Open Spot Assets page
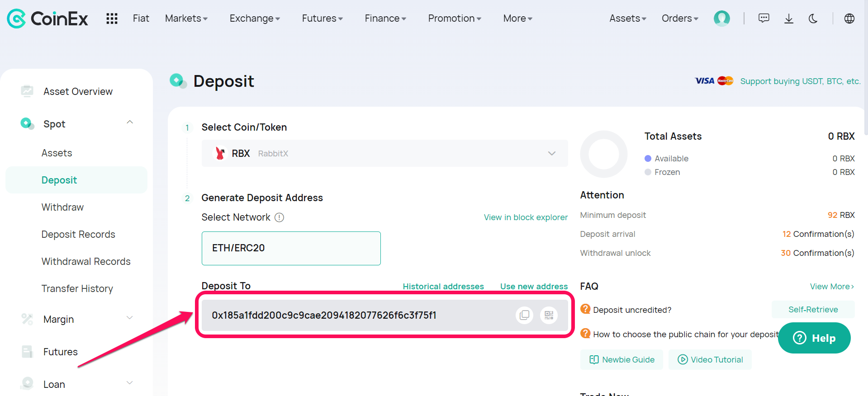The image size is (868, 396). pyautogui.click(x=57, y=153)
